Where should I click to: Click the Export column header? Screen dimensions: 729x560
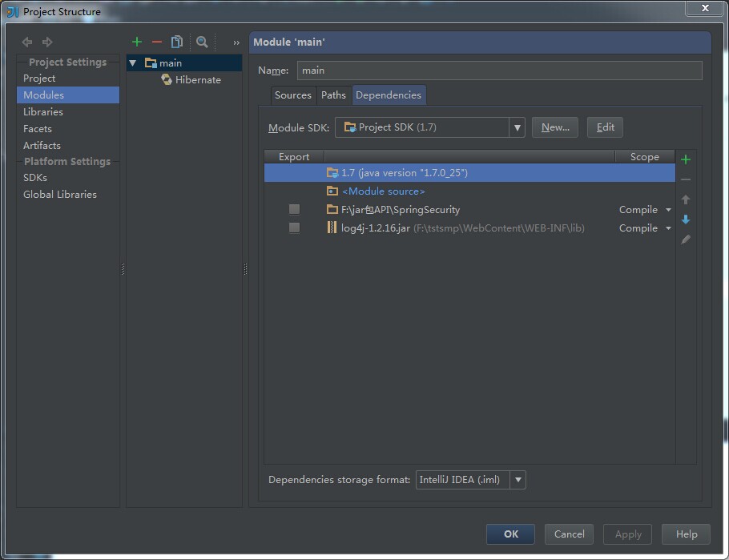coord(294,157)
